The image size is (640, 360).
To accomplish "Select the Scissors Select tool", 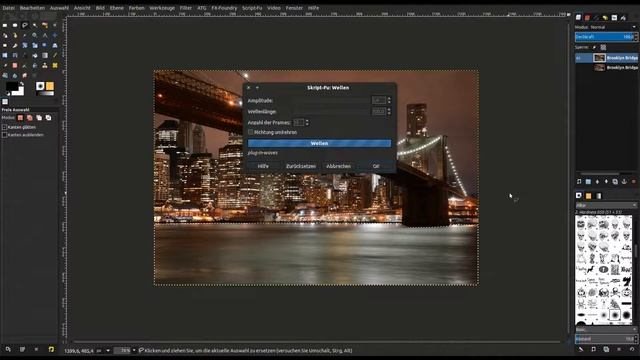I will [55, 25].
